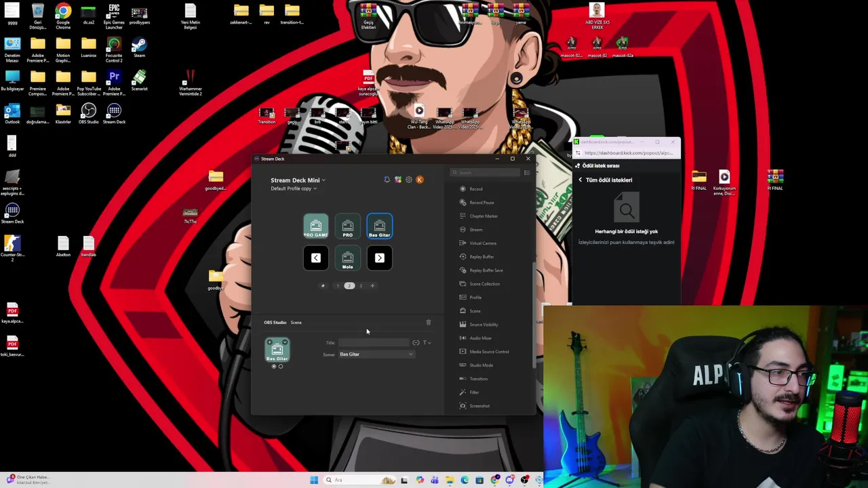Select the Mola key

pos(348,258)
